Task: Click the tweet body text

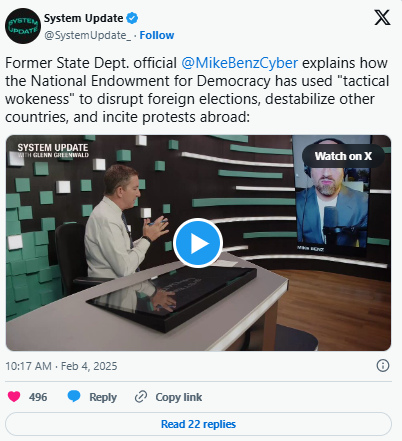Action: pos(197,90)
